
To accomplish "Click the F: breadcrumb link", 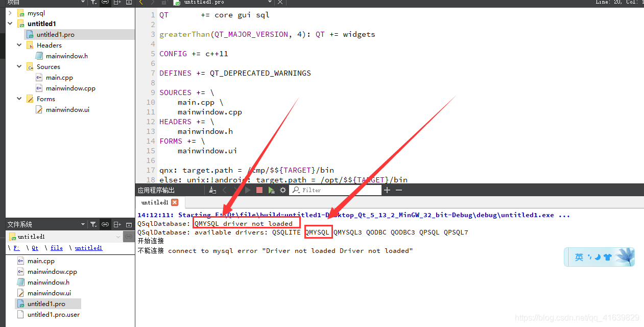I will point(16,248).
